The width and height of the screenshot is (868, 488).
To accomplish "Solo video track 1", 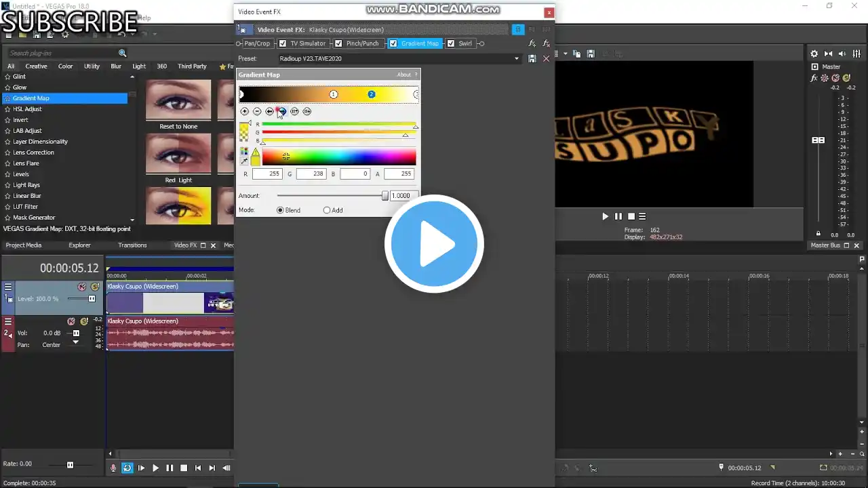I will tap(95, 287).
